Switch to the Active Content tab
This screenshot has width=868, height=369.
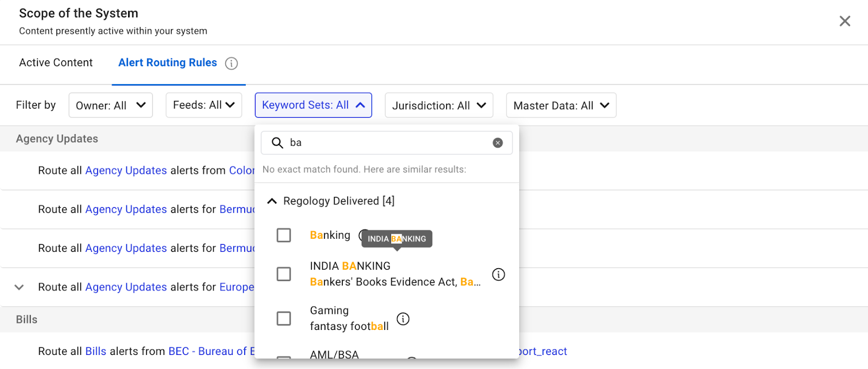tap(56, 63)
